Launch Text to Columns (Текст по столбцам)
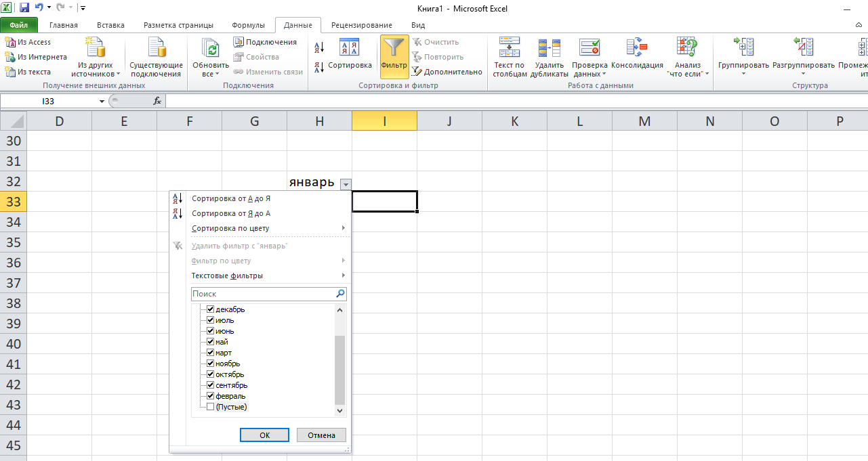 coord(510,58)
